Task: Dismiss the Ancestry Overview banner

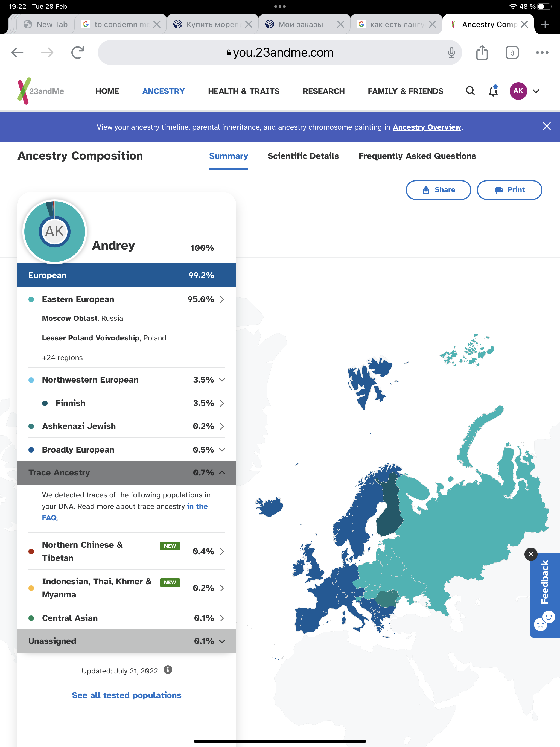Action: click(547, 126)
